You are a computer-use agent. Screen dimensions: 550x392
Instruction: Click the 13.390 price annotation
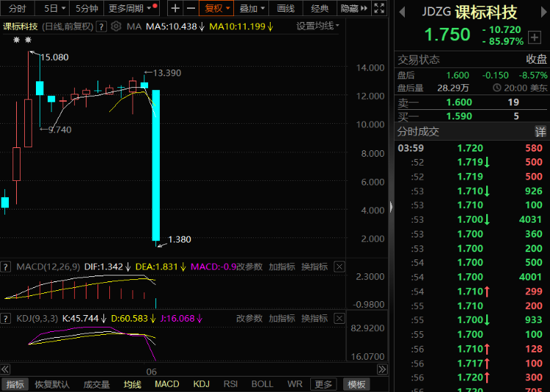[167, 73]
